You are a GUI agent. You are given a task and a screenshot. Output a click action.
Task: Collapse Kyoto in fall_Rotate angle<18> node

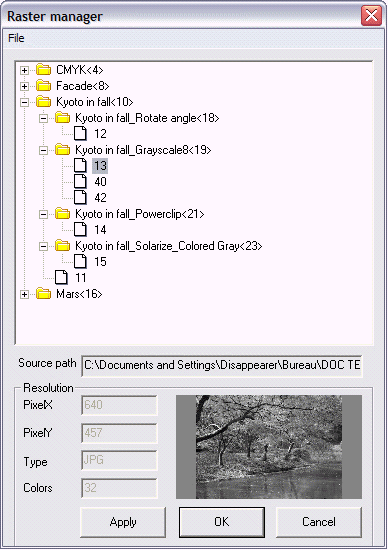(x=44, y=118)
